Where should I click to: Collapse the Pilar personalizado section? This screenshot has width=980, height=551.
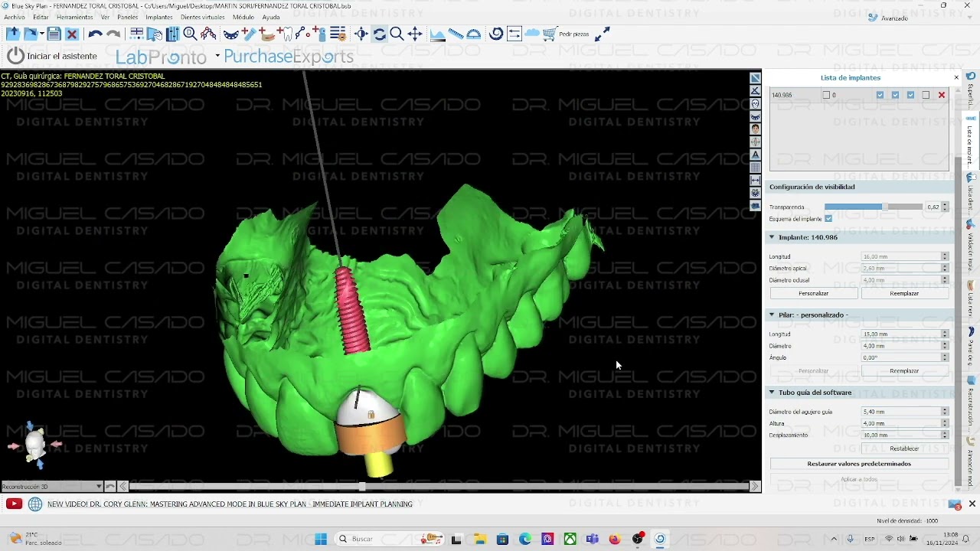coord(772,315)
